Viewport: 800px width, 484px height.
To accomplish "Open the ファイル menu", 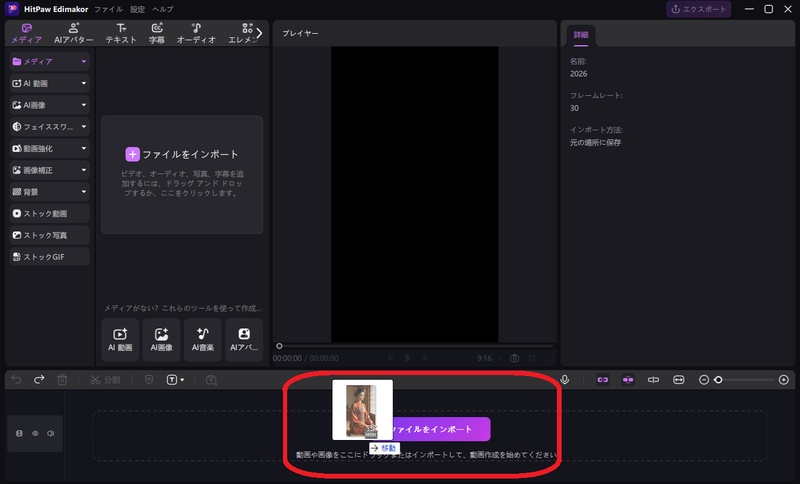I will coord(108,9).
